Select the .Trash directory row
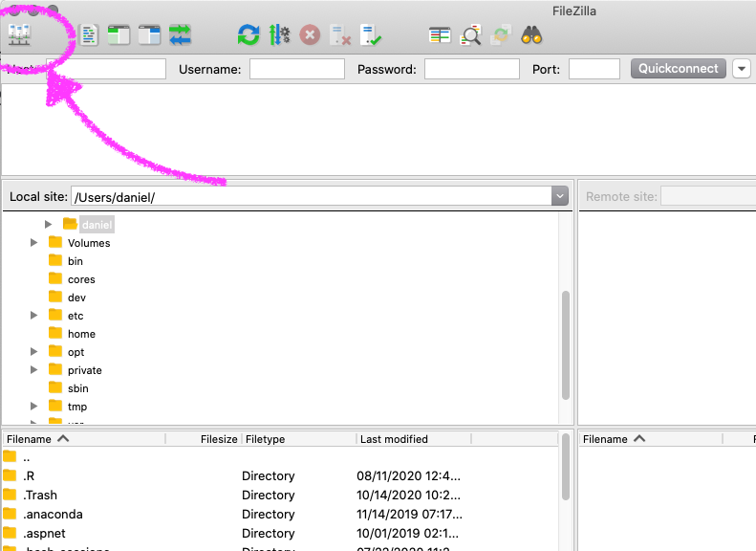The image size is (756, 551). pyautogui.click(x=280, y=495)
